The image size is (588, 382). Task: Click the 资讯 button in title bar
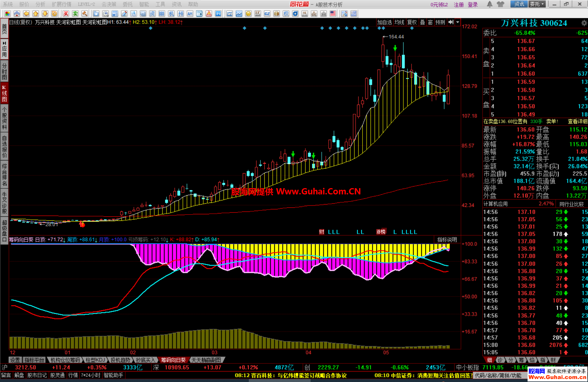click(x=519, y=4)
